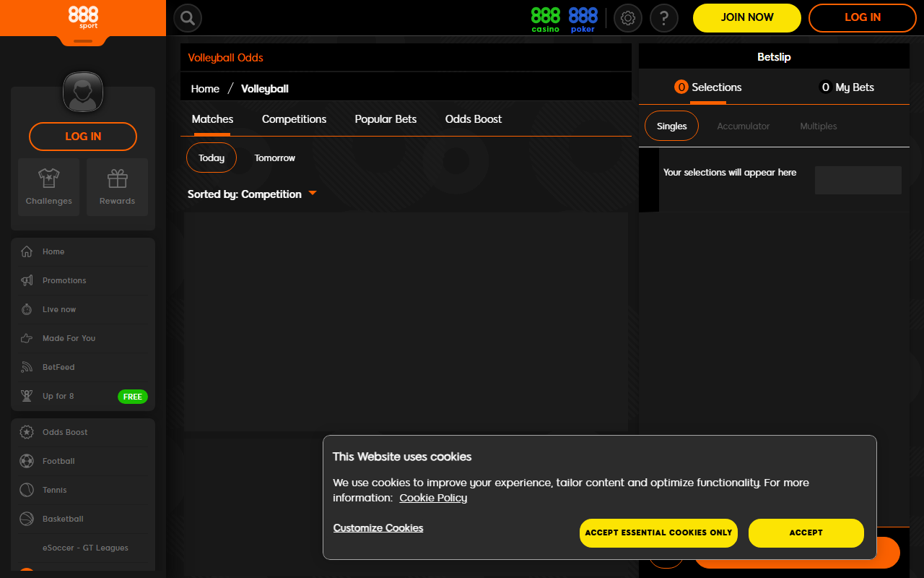Open Basketball in the sidebar
This screenshot has height=578, width=924.
click(83, 519)
